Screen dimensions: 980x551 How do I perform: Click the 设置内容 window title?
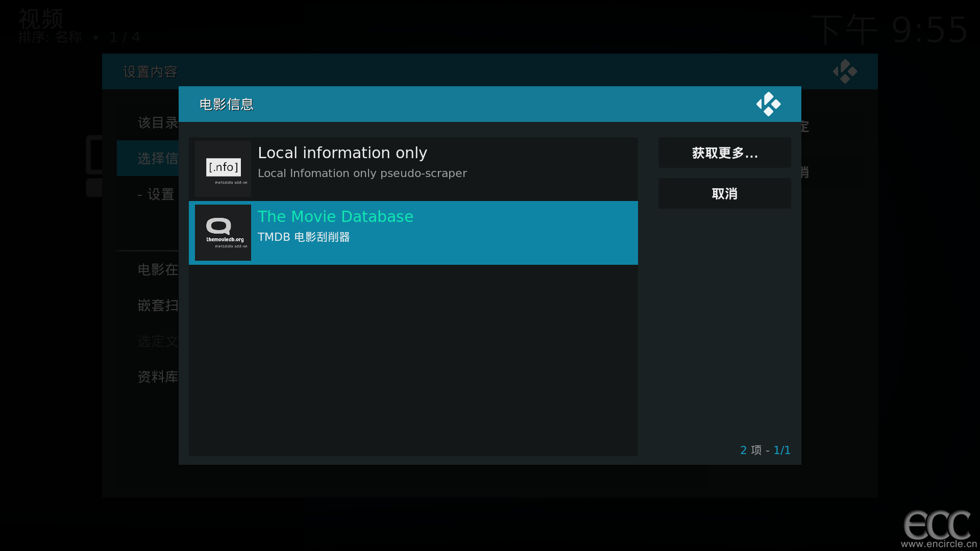pos(150,72)
